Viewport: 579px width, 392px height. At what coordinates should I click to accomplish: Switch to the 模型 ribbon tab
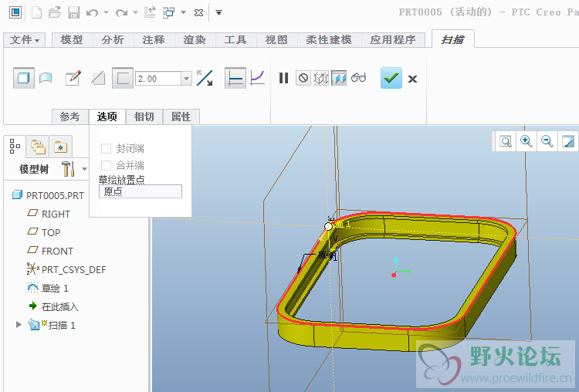pos(72,40)
